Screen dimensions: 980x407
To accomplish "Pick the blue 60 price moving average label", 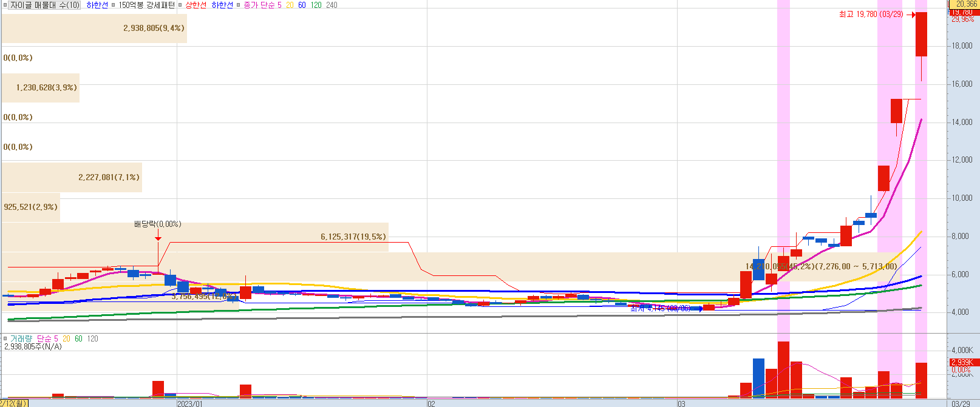I will tap(302, 5).
